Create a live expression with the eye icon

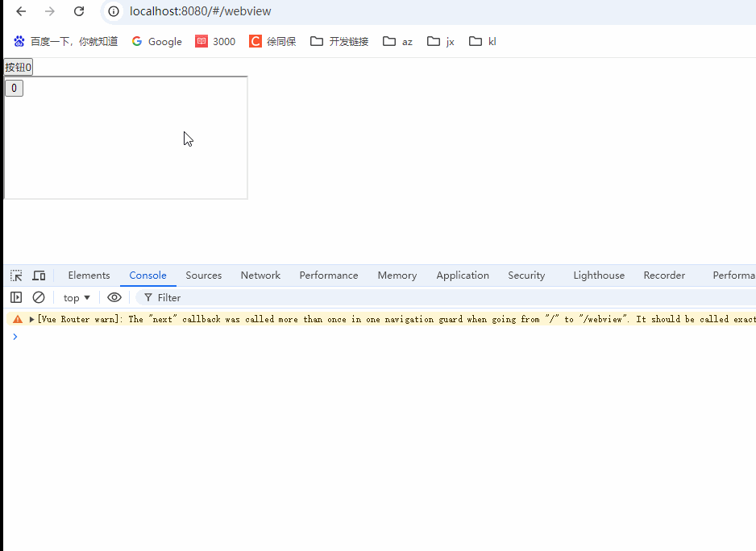pyautogui.click(x=114, y=297)
